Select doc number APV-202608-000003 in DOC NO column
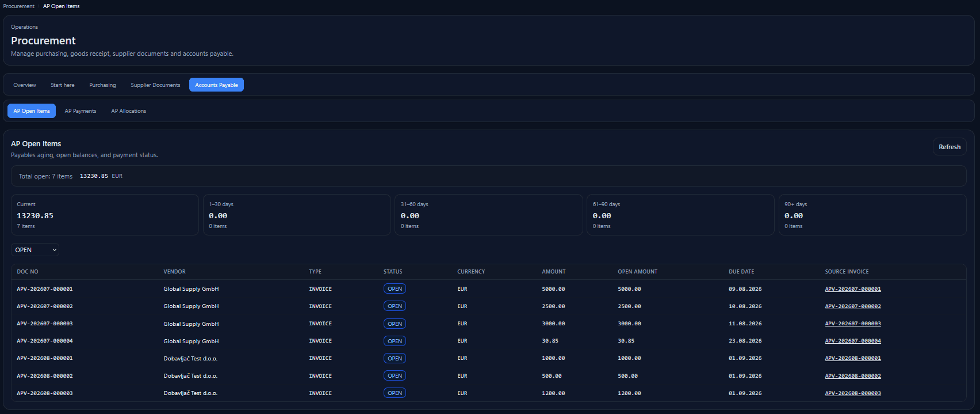 [x=45, y=393]
